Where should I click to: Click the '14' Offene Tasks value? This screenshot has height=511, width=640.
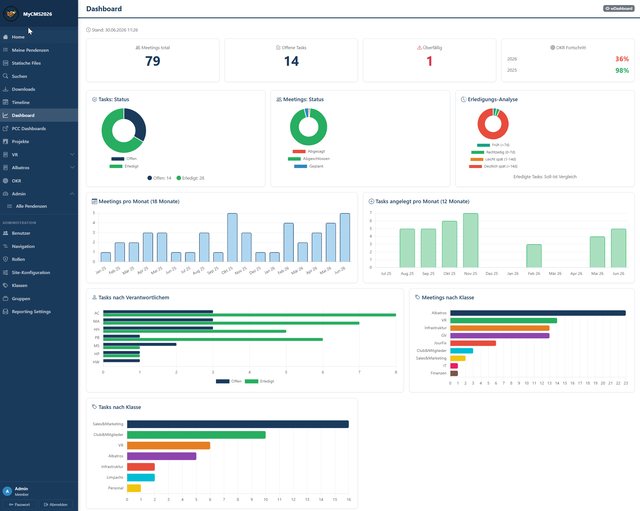click(291, 61)
